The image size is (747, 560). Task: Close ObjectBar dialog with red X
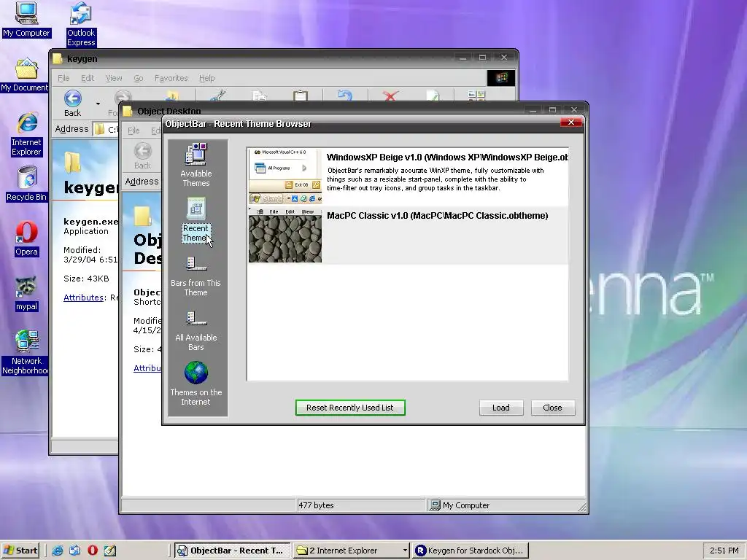pyautogui.click(x=570, y=122)
